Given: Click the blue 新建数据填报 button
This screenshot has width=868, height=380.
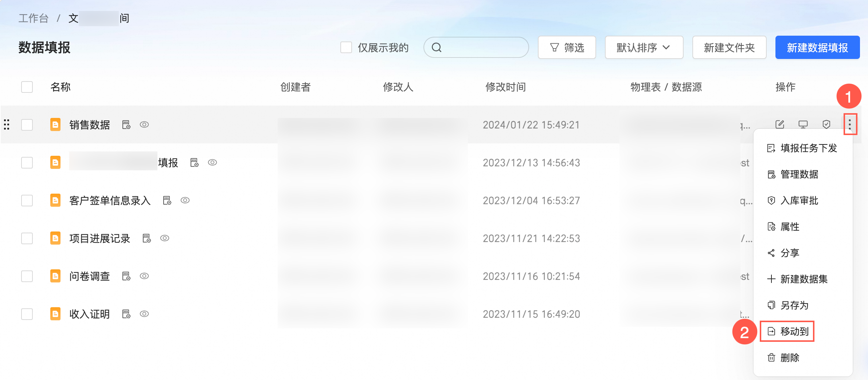Looking at the screenshot, I should [x=817, y=47].
